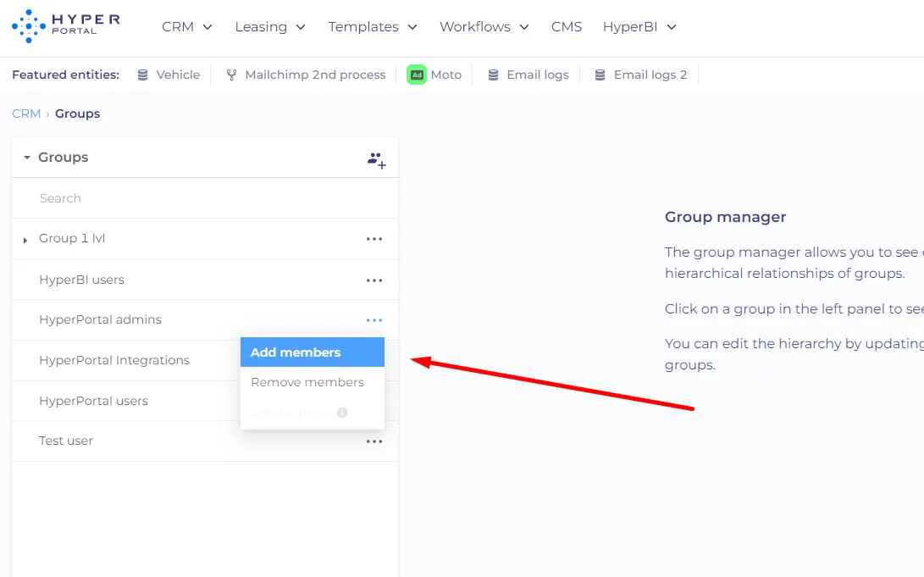Click the Mailchimp 2nd process workflow icon

tap(231, 75)
